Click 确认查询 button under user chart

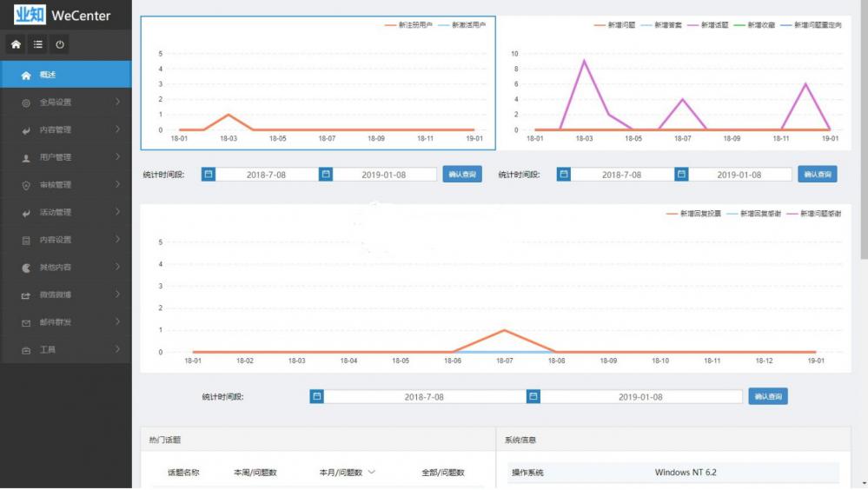coord(462,175)
